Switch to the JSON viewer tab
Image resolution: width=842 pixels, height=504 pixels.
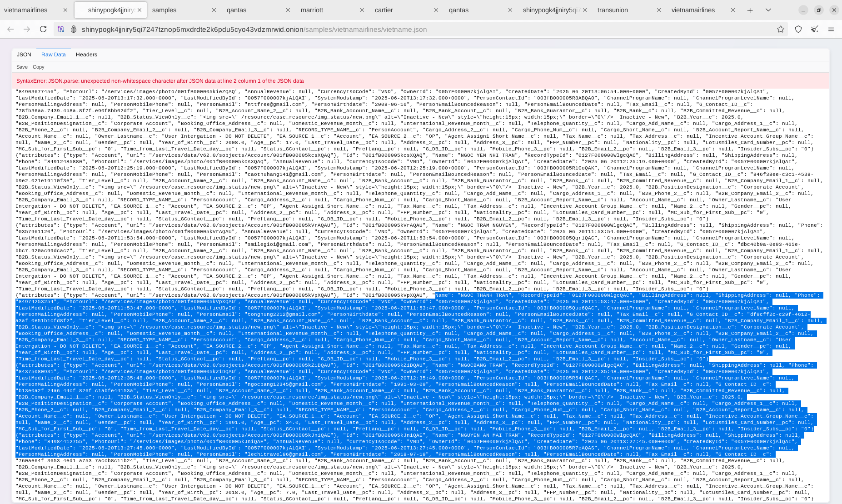pyautogui.click(x=24, y=55)
